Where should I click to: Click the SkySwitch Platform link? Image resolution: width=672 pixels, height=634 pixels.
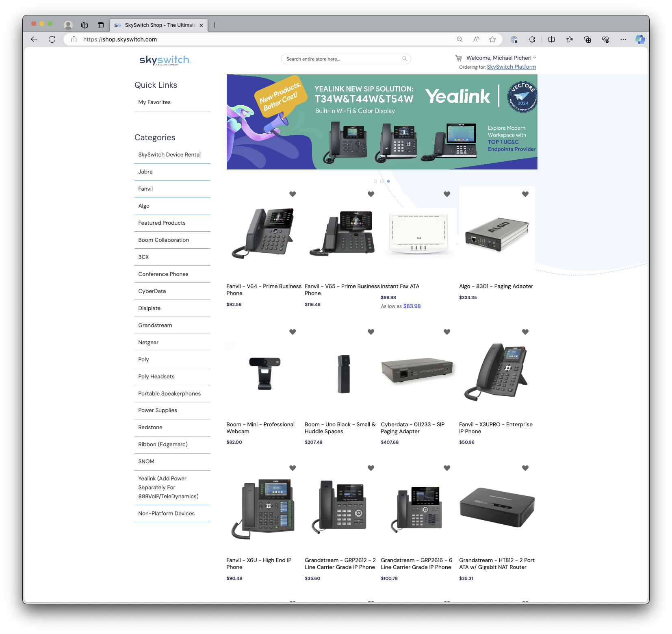(512, 67)
